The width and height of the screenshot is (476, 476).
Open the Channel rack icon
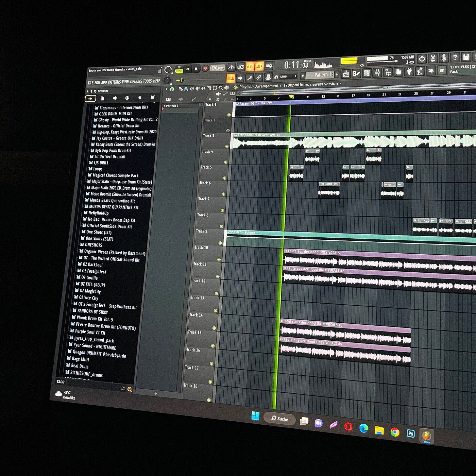click(x=367, y=73)
